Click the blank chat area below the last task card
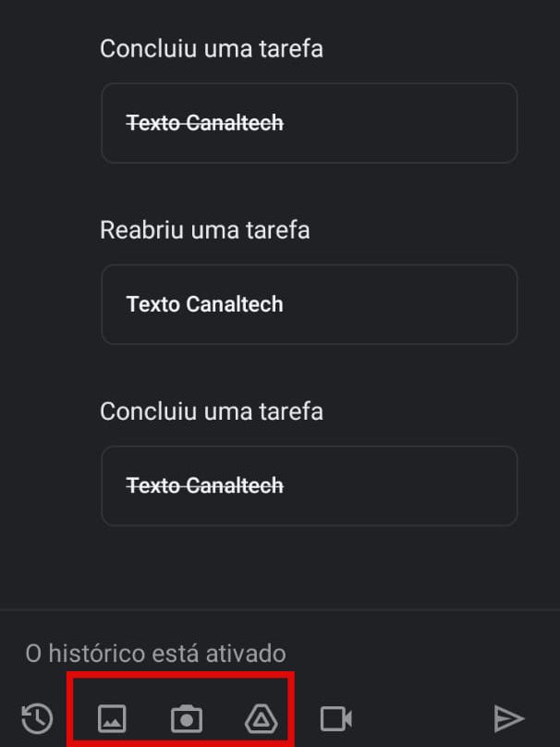Screen dimensions: 560x747 [280, 567]
